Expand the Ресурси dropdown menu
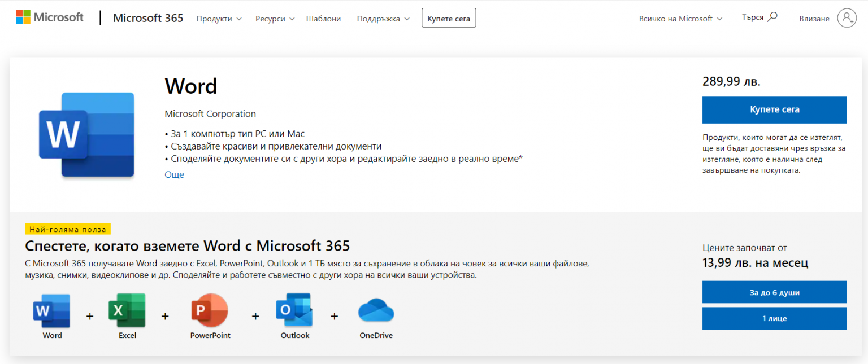 (275, 19)
